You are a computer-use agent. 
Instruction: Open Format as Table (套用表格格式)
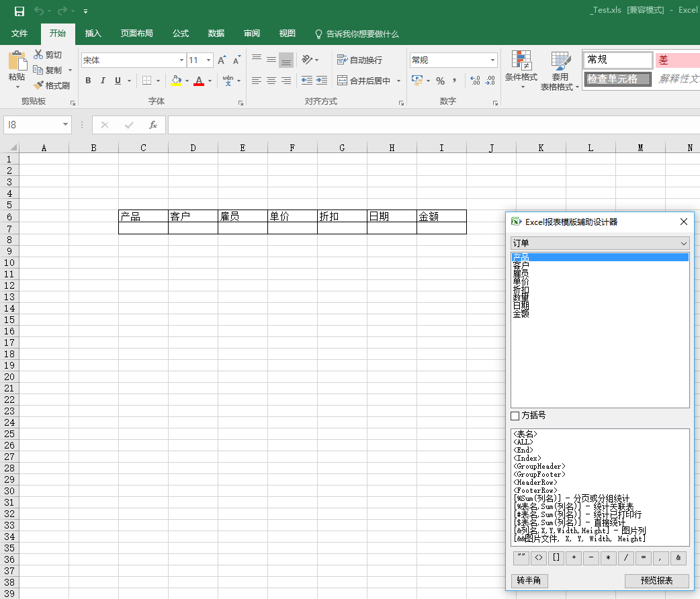[x=560, y=71]
